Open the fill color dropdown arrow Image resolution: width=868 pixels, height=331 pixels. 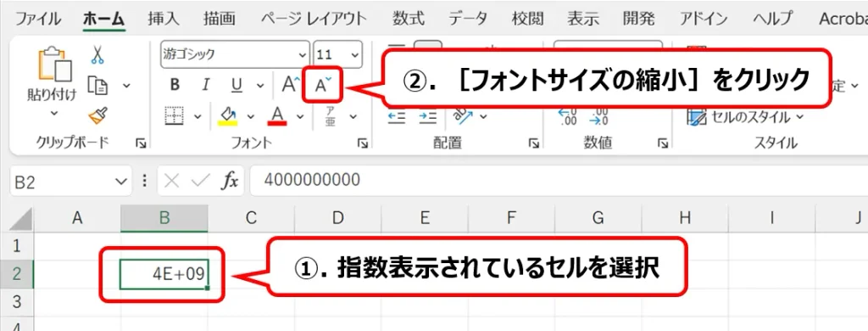[250, 116]
